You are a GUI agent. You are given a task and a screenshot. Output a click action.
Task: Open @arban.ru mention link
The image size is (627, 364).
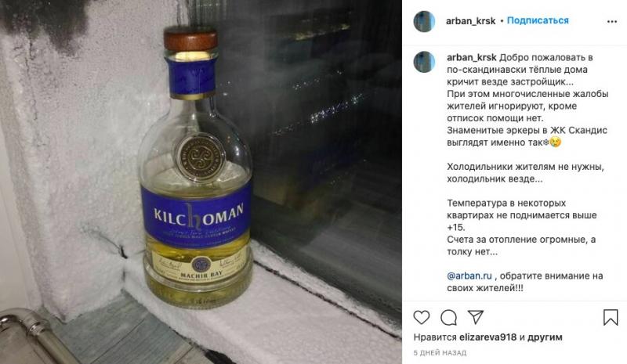(469, 276)
